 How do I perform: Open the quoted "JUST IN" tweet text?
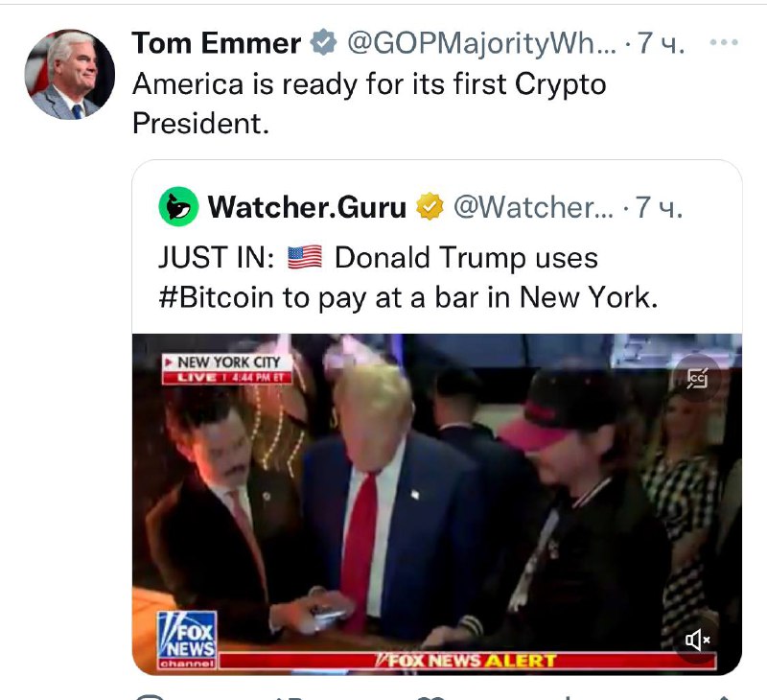point(408,277)
